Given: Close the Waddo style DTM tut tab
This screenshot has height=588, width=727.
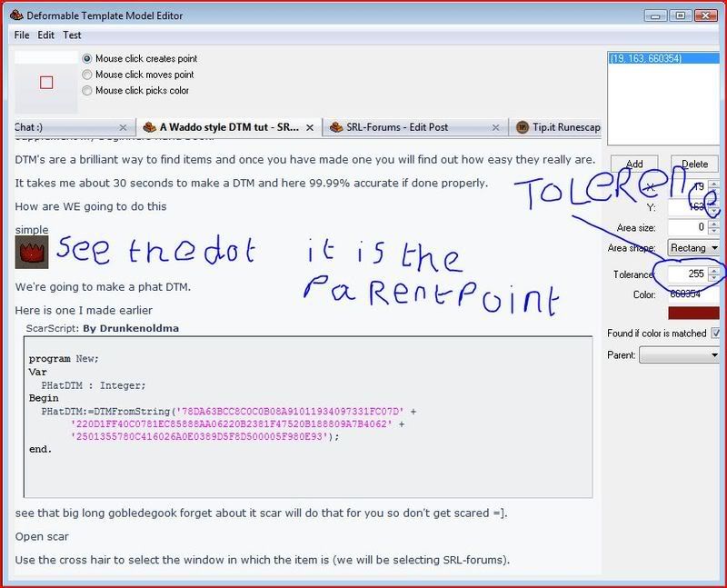Looking at the screenshot, I should tap(309, 126).
